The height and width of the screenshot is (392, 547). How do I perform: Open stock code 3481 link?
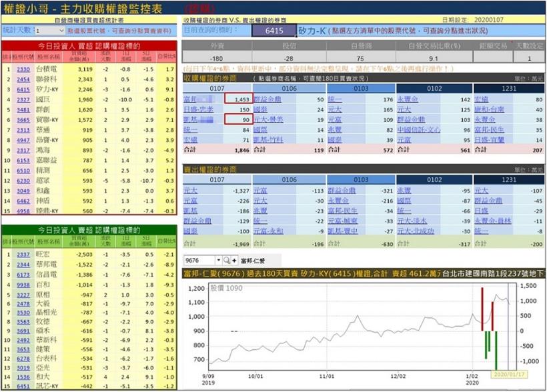click(23, 110)
